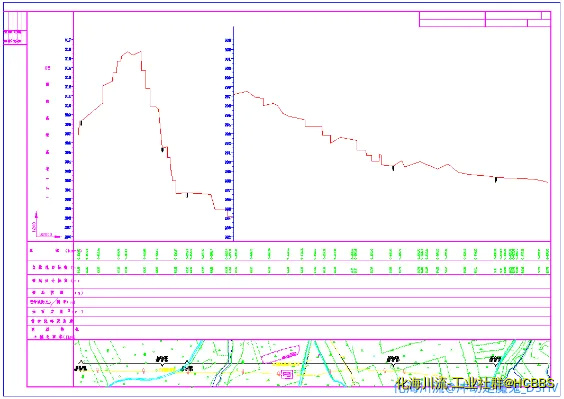Click the first green station values row
Image resolution: width=564 pixels, height=399 pixels.
pos(312,253)
